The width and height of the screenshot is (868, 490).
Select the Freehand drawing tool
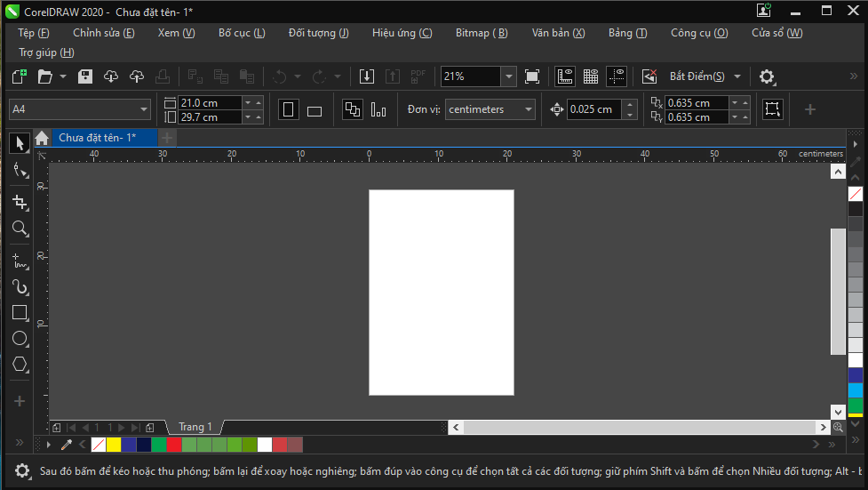(20, 261)
